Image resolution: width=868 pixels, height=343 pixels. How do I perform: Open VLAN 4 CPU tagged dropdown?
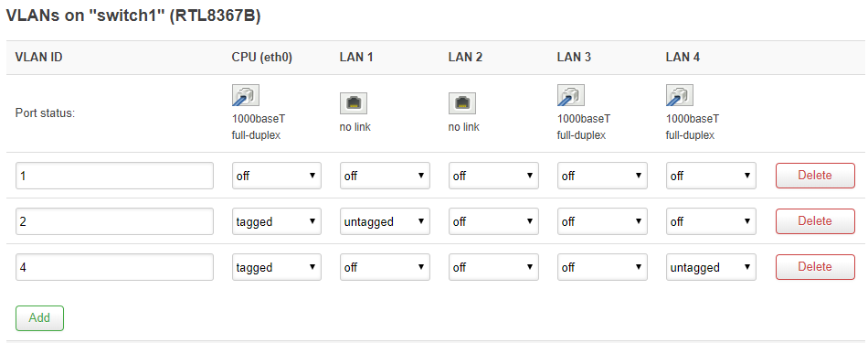tap(276, 267)
